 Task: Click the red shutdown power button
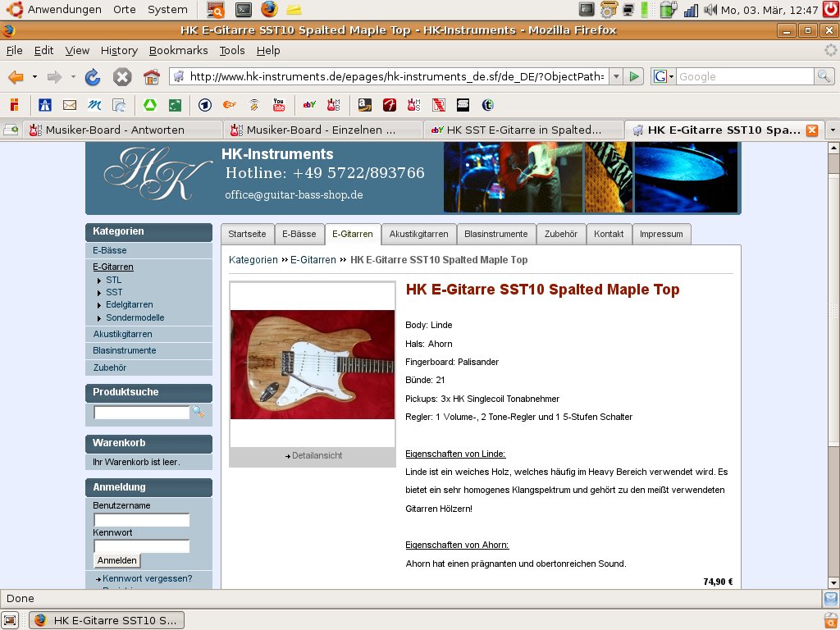(x=831, y=9)
